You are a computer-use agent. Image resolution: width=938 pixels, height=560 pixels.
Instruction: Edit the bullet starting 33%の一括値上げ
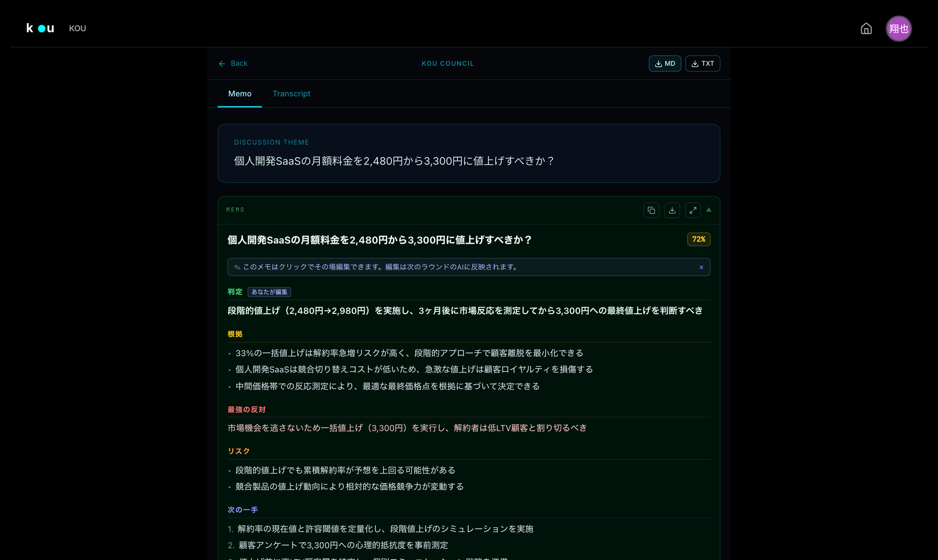coord(409,353)
